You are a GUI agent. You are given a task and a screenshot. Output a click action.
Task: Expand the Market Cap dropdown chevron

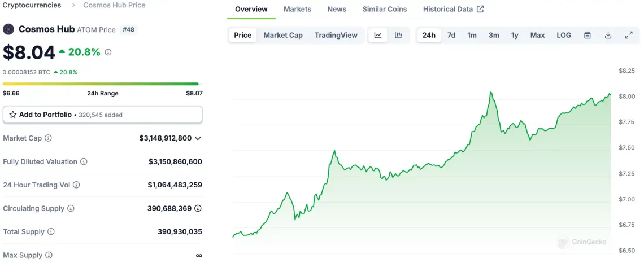198,138
